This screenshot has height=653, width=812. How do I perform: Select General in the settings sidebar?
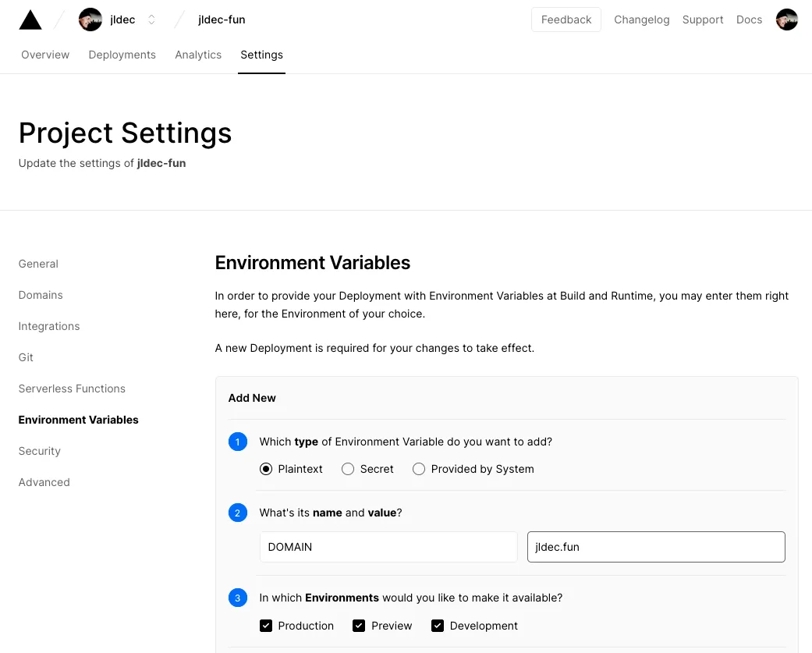pyautogui.click(x=38, y=264)
